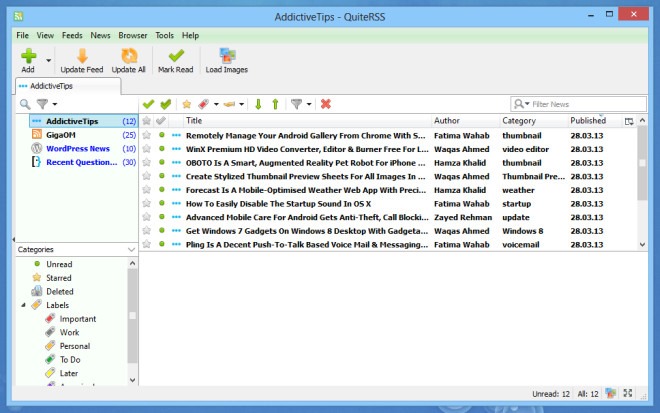Click the label tag toolbar icon
The width and height of the screenshot is (660, 413).
coord(204,104)
